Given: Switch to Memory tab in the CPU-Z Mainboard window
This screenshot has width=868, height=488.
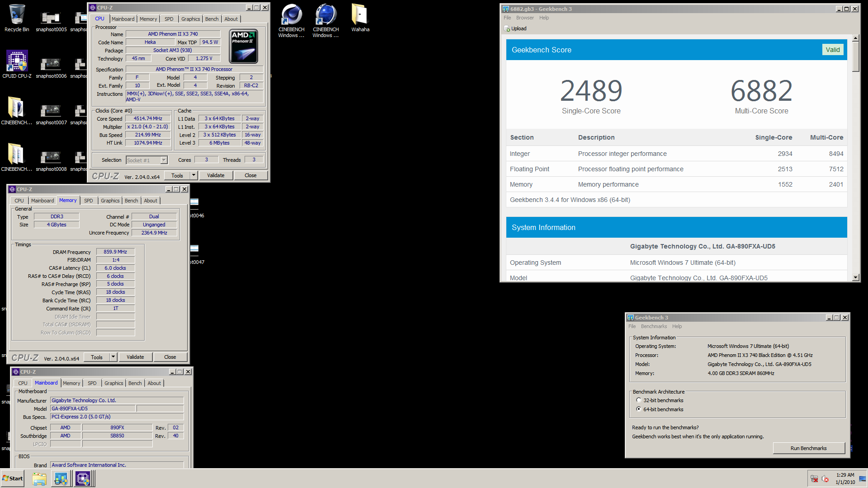Looking at the screenshot, I should 71,383.
